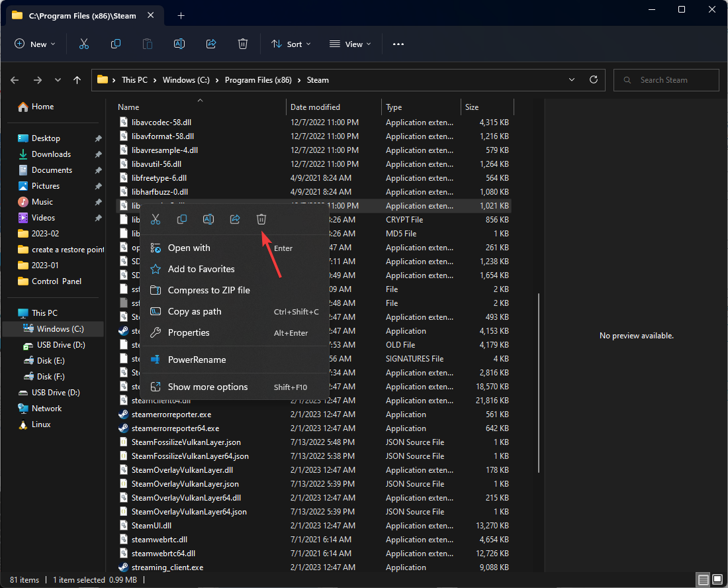This screenshot has width=728, height=588.
Task: Select Open with in context menu
Action: [x=234, y=248]
